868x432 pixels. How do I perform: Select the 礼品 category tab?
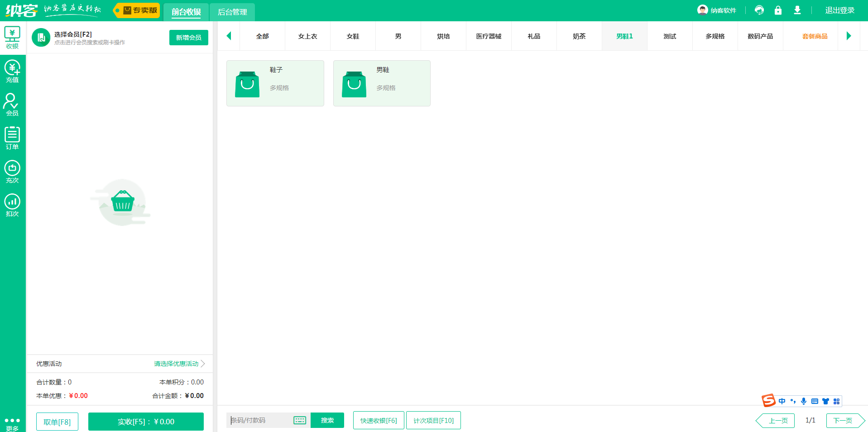coord(534,36)
